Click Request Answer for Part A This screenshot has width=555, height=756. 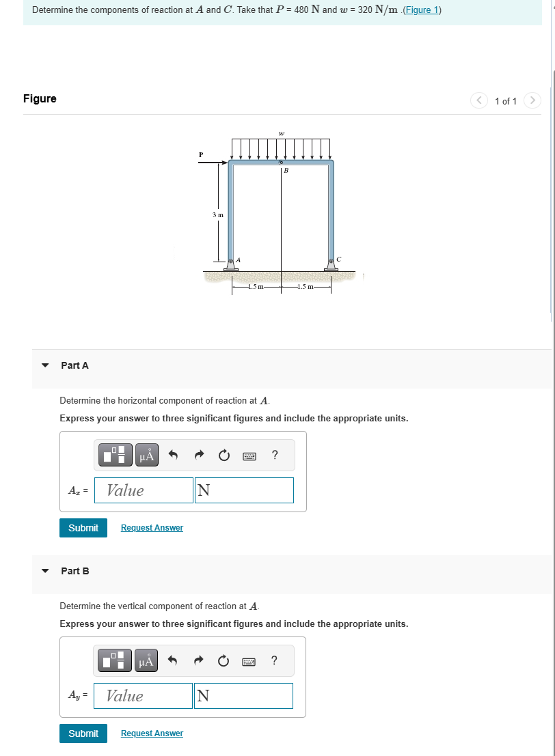152,527
